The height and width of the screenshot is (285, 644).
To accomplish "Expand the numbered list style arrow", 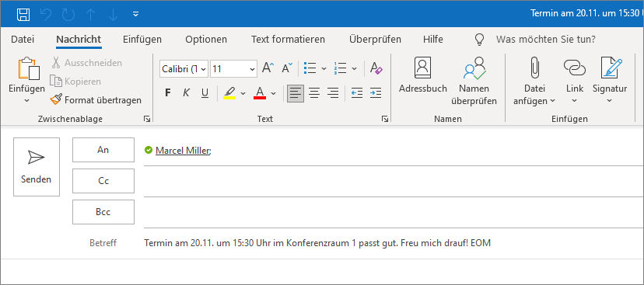I will (x=355, y=68).
